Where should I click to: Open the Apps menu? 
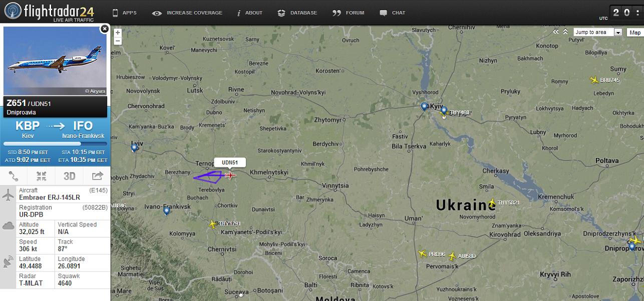124,12
